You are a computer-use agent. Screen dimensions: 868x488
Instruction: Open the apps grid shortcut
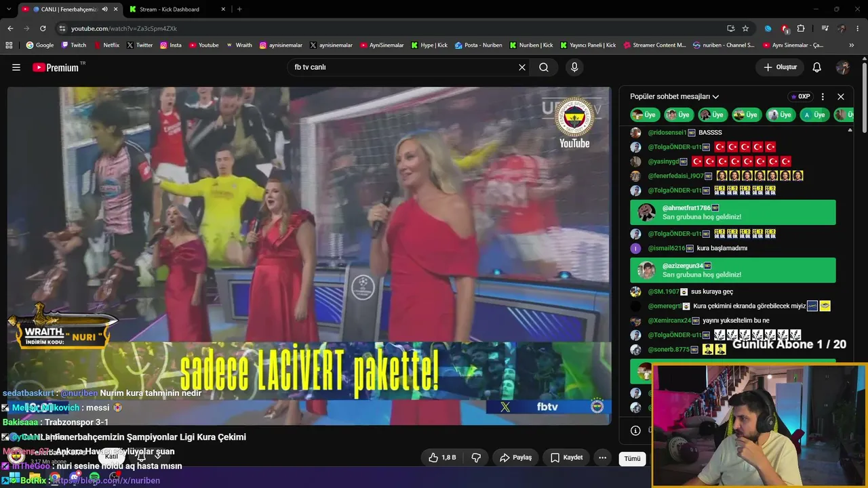point(9,45)
